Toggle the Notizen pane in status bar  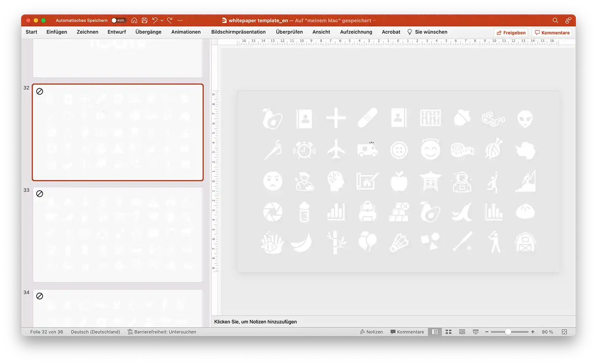point(371,332)
